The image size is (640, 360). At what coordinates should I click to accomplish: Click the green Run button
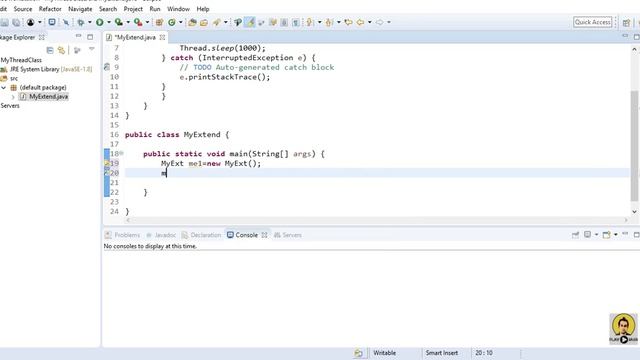(100, 22)
